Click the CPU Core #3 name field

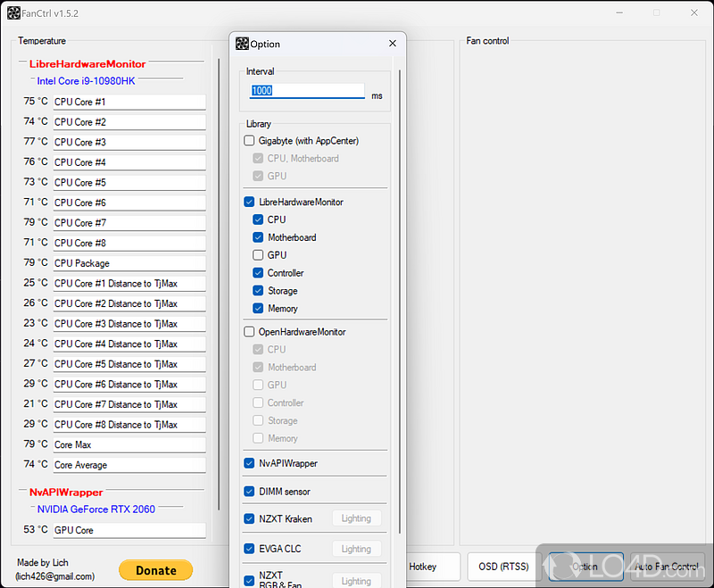pyautogui.click(x=129, y=142)
